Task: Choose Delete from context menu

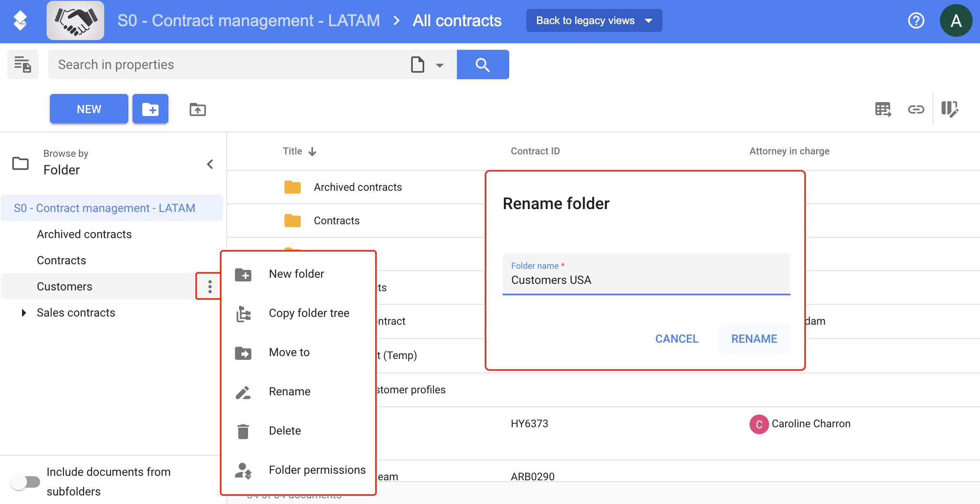Action: click(298, 431)
